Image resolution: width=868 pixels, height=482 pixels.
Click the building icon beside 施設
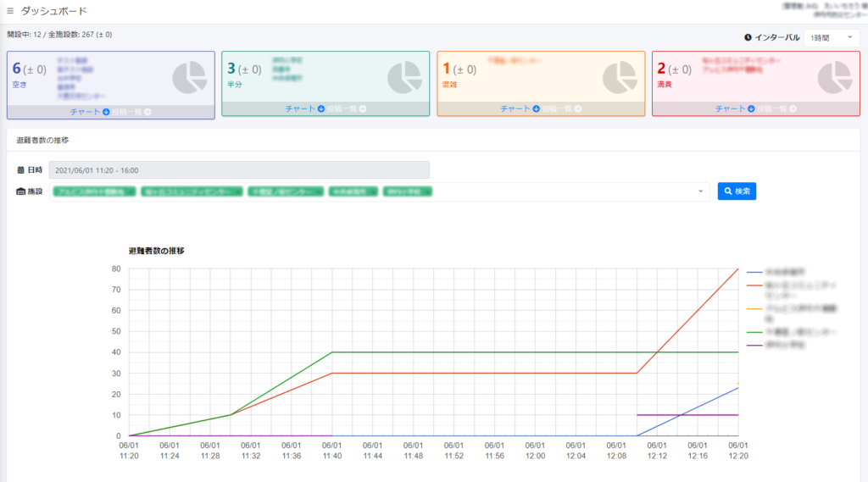click(x=20, y=191)
